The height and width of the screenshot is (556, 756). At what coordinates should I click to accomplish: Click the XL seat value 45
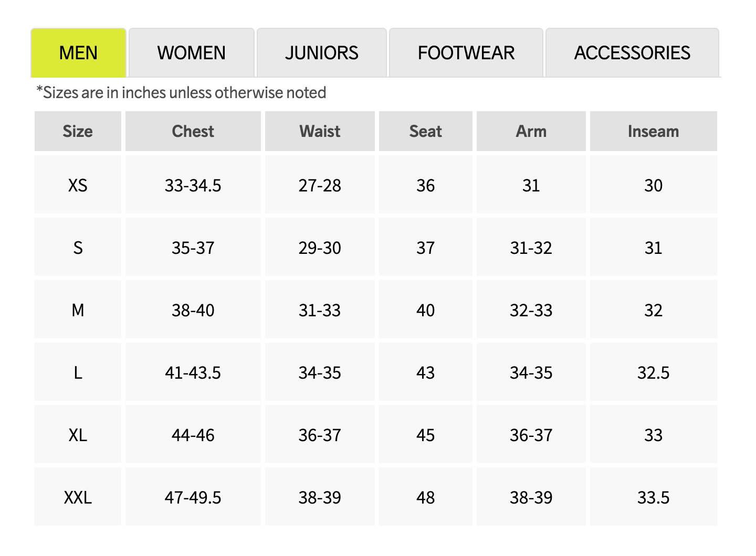425,435
